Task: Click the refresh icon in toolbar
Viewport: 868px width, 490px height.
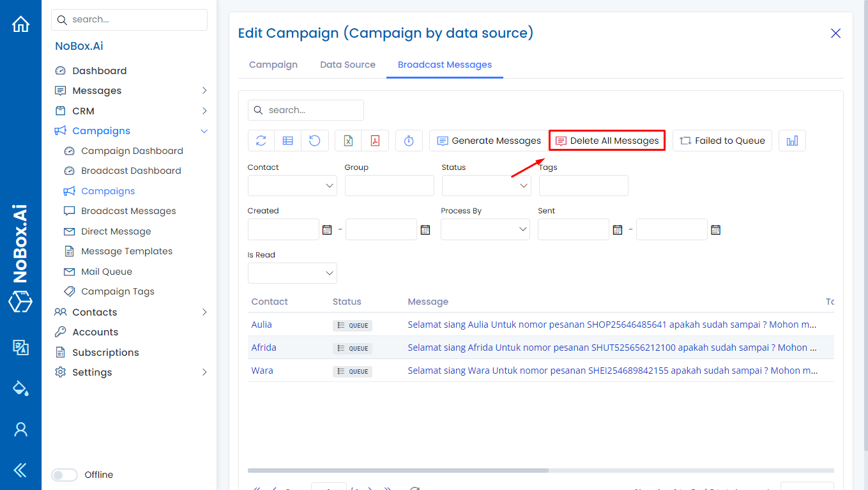Action: click(x=261, y=141)
